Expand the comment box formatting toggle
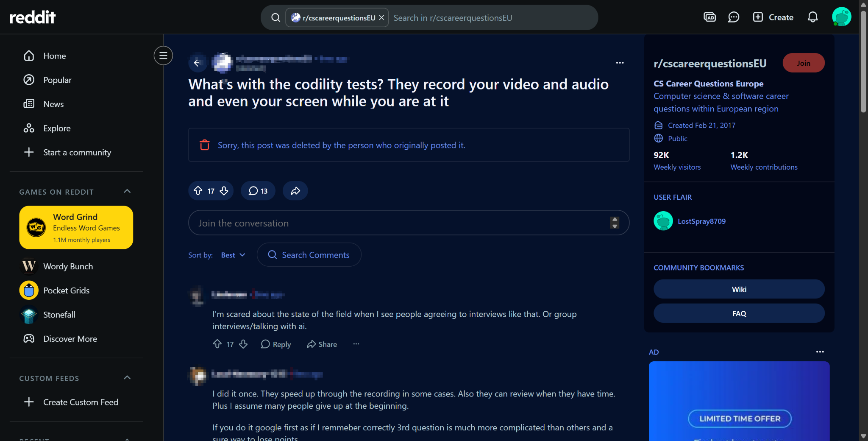This screenshot has height=441, width=868. (615, 223)
